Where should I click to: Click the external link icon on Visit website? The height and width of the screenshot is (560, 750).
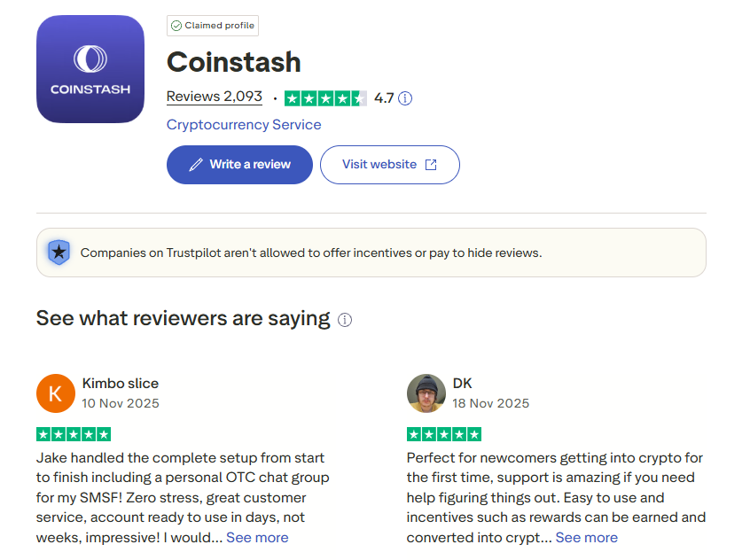431,165
